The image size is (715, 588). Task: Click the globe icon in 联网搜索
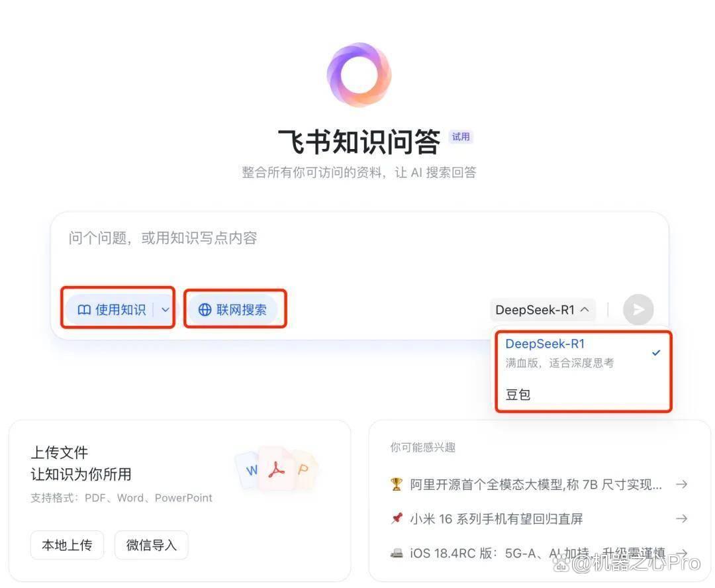205,310
